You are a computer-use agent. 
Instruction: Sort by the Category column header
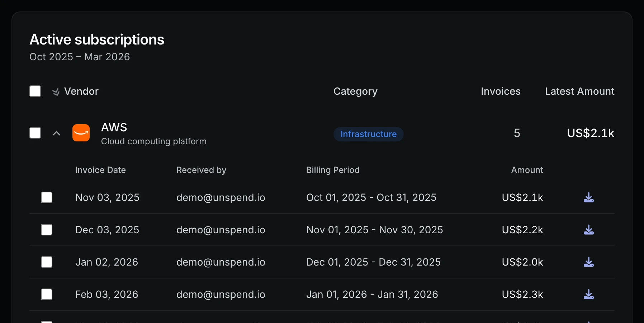point(355,92)
